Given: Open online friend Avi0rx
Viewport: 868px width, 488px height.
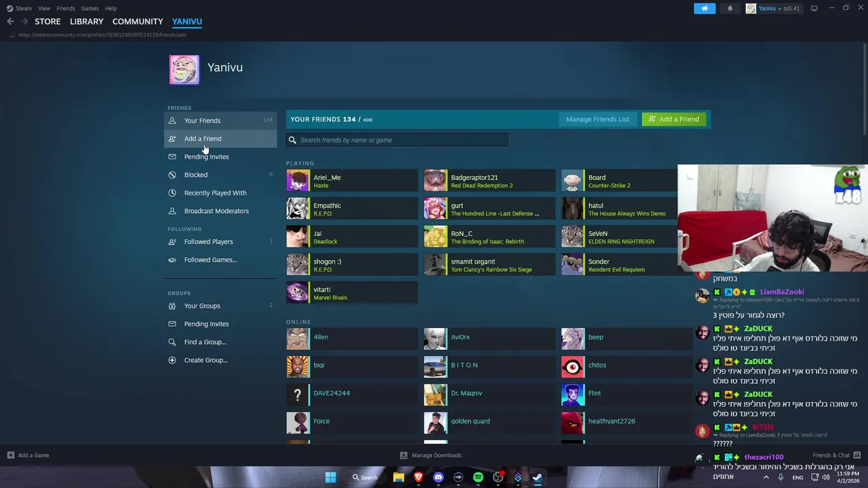Looking at the screenshot, I should [490, 340].
